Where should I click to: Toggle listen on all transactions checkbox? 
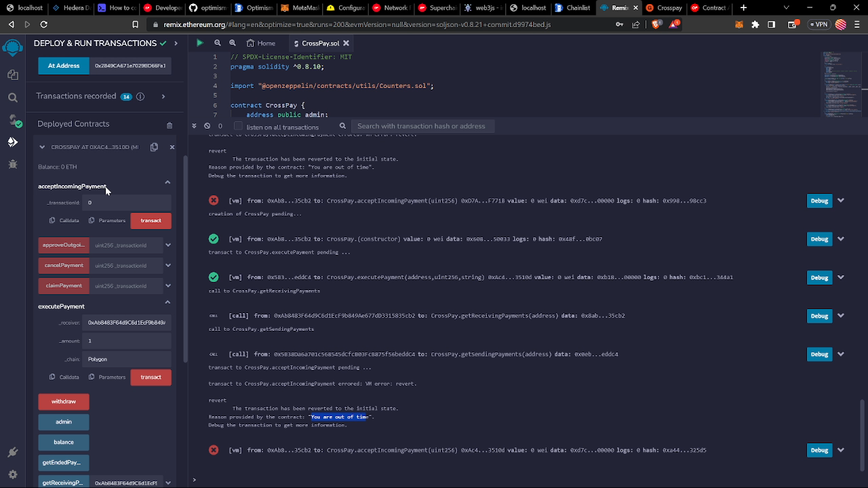pos(238,126)
